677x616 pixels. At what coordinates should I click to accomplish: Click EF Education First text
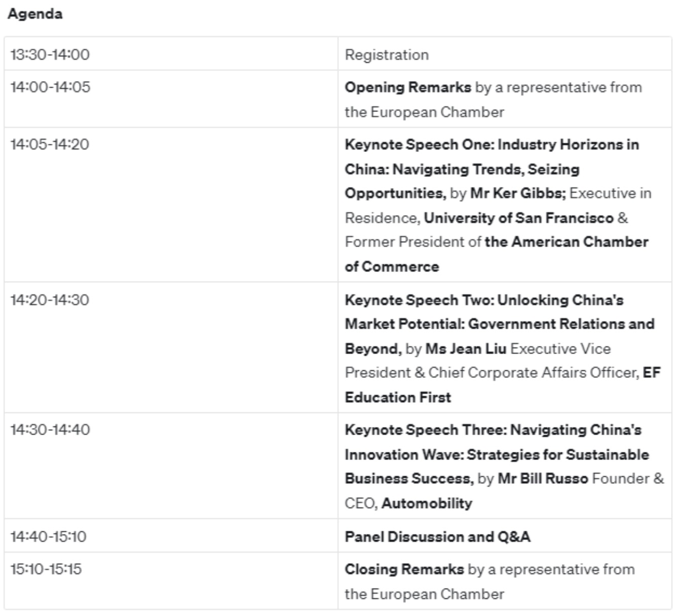(x=503, y=385)
